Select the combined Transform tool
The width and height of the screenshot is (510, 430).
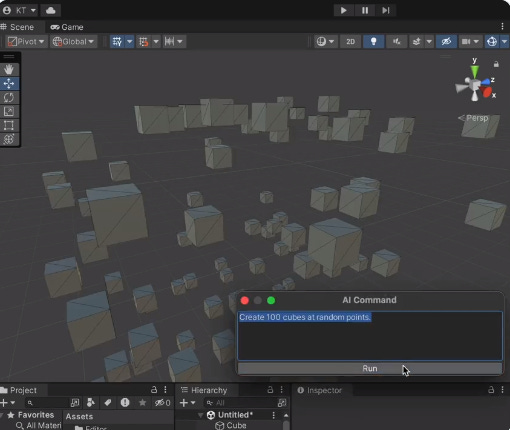(x=9, y=139)
